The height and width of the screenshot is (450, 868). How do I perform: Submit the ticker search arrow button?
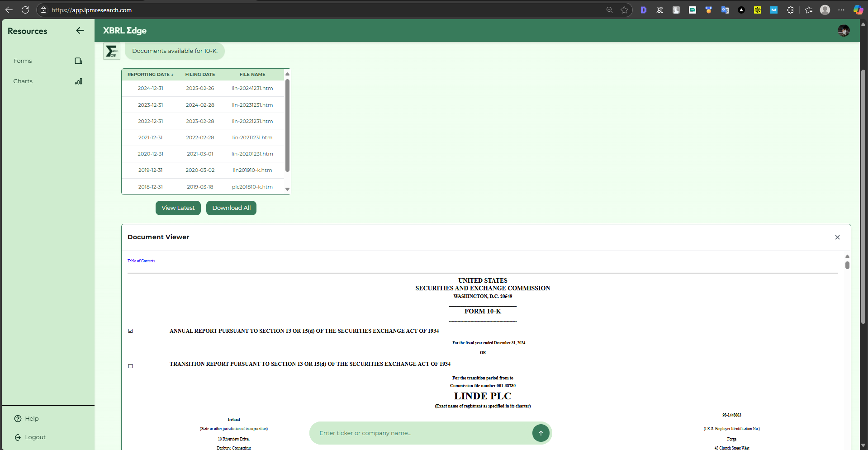coord(541,433)
